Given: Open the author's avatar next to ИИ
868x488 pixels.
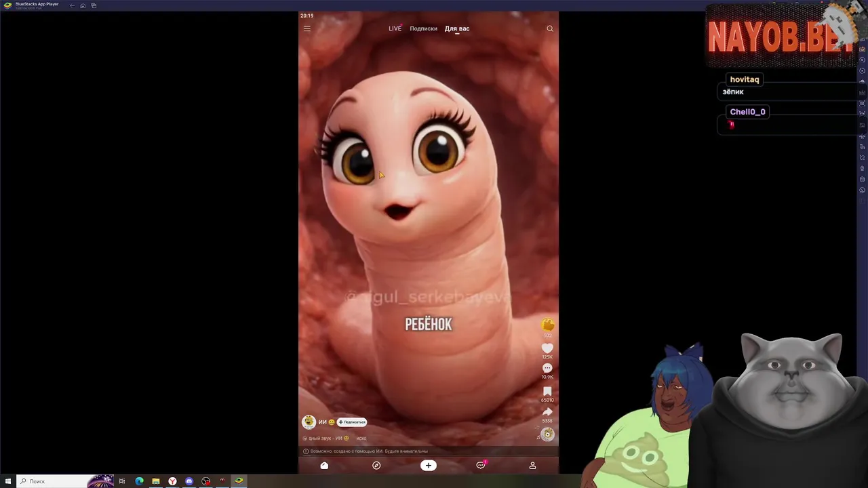Looking at the screenshot, I should [x=309, y=422].
